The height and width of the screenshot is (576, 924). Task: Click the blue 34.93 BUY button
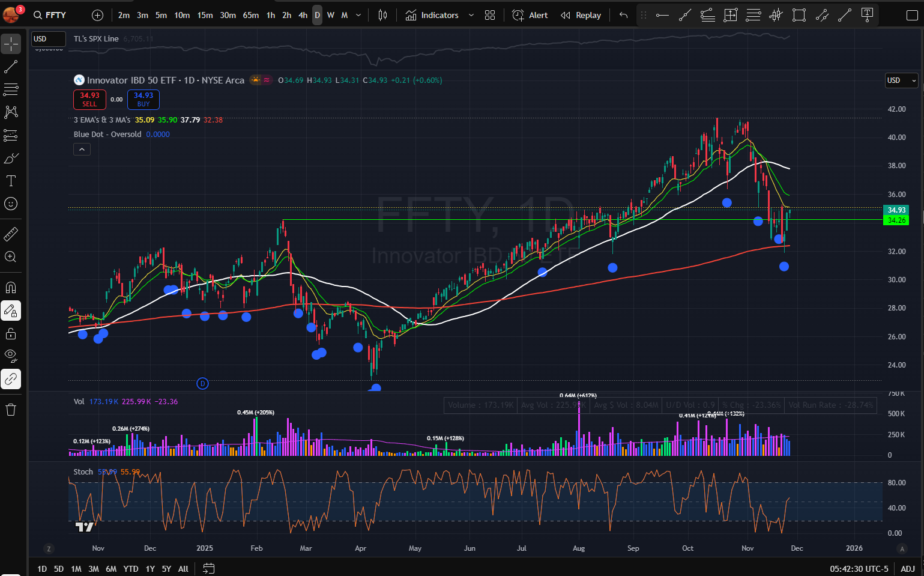pos(143,99)
